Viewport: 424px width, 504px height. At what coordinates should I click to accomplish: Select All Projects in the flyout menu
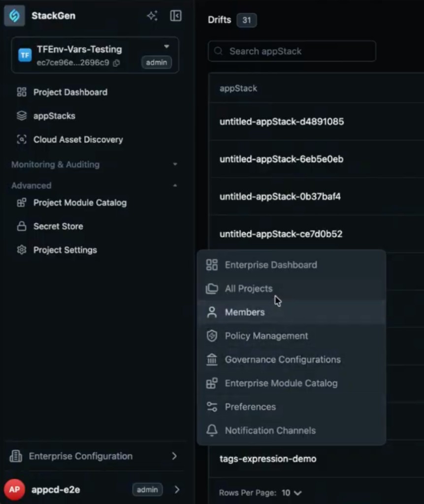[x=292, y=288]
